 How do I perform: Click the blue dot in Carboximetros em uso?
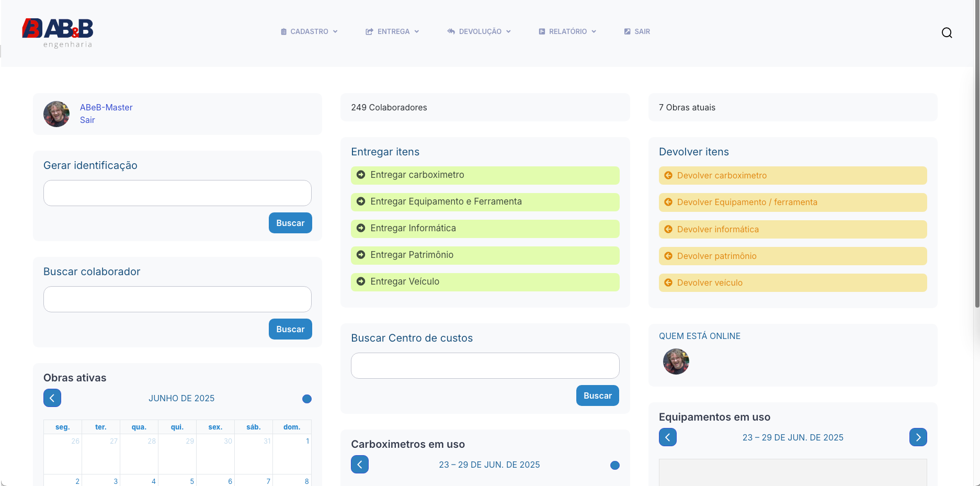point(615,466)
